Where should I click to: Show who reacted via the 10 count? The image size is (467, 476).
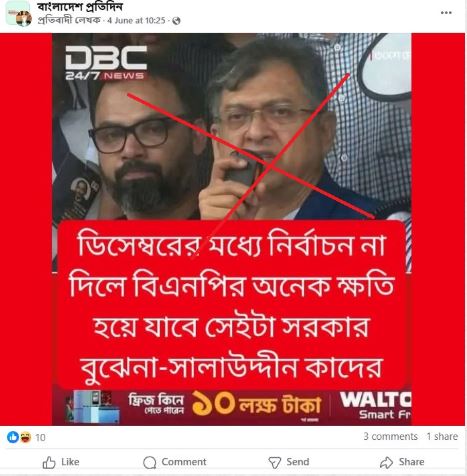[40, 437]
